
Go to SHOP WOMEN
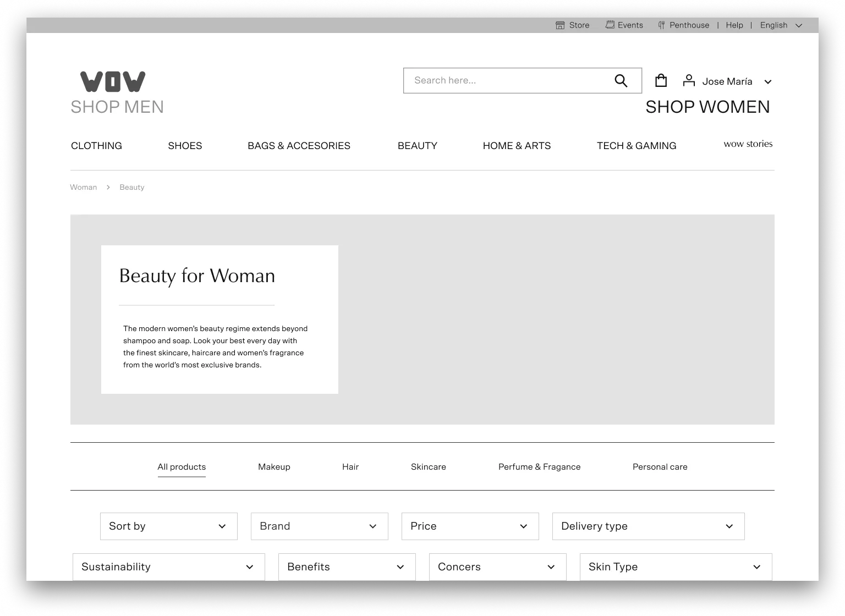coord(707,107)
